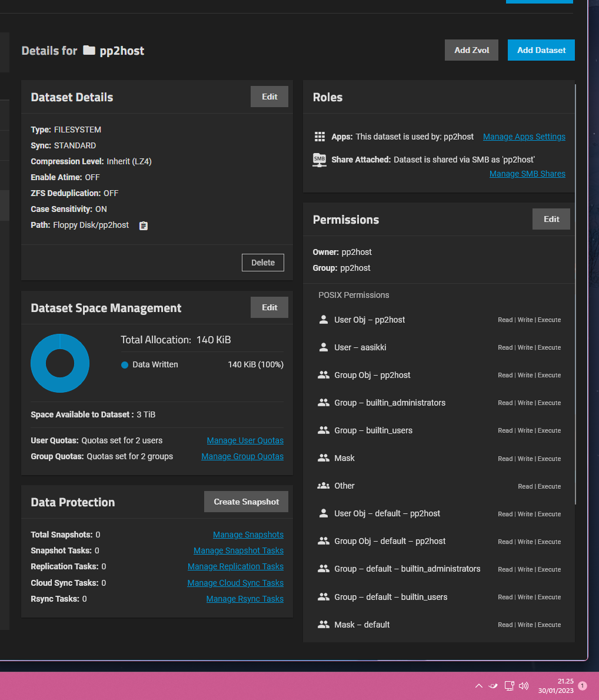Expand hidden tray icons chevron
Image resolution: width=599 pixels, height=700 pixels.
click(x=479, y=686)
